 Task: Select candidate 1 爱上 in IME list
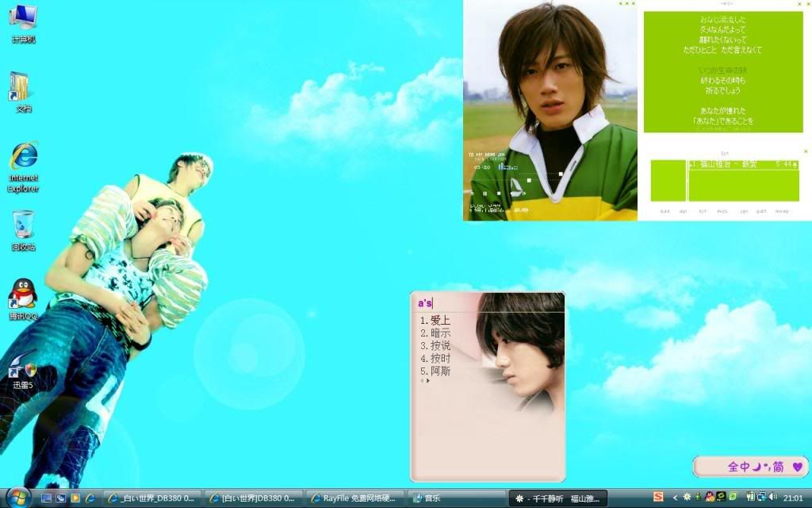click(x=435, y=321)
